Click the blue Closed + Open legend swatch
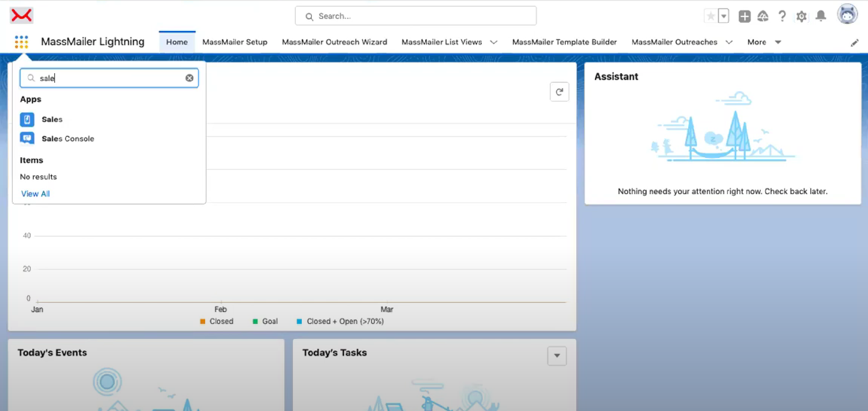This screenshot has height=411, width=868. click(299, 321)
